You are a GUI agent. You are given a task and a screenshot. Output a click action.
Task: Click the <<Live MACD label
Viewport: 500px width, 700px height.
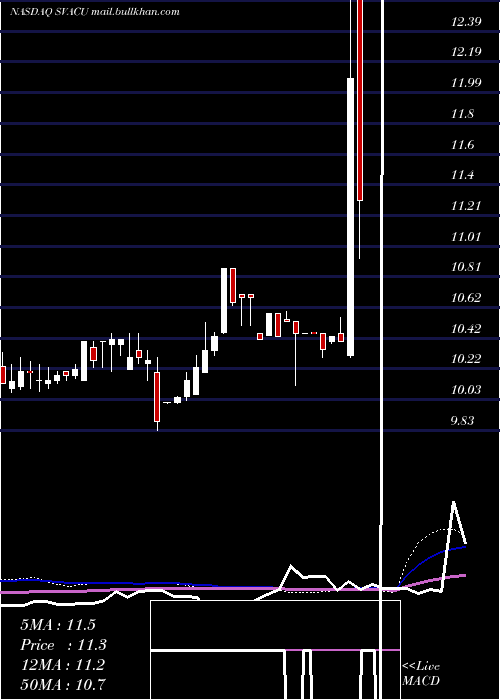(421, 673)
